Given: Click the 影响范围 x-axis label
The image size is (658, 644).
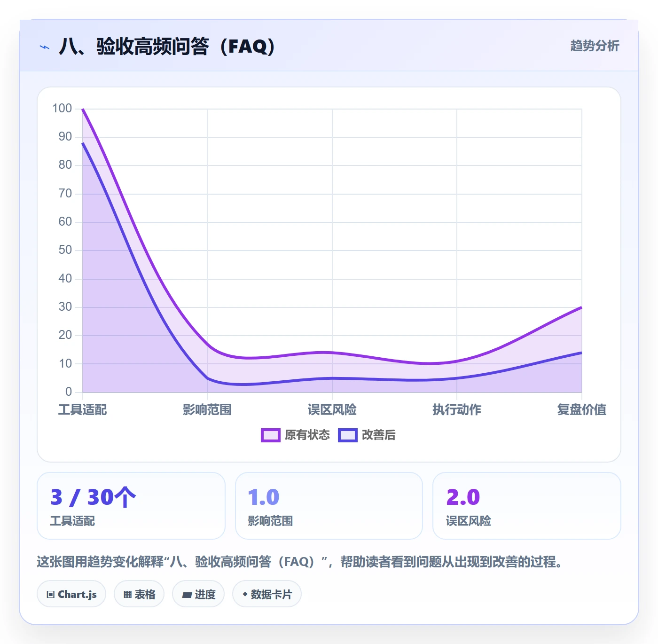Looking at the screenshot, I should tap(207, 409).
